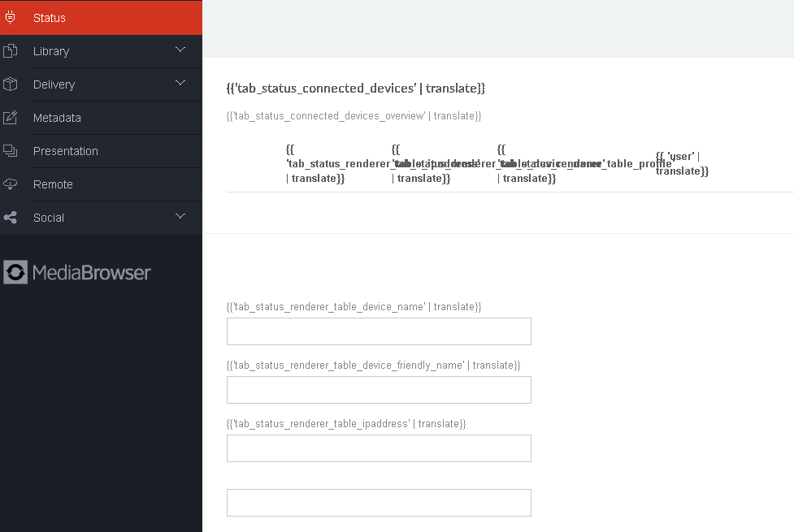This screenshot has width=794, height=532.
Task: Click the 'user' translate column header
Action: [x=681, y=164]
